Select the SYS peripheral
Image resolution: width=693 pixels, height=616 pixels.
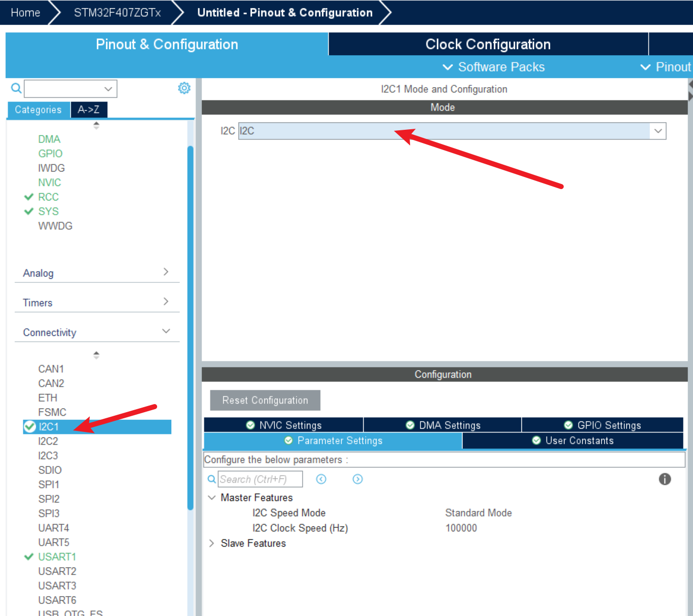click(x=48, y=211)
